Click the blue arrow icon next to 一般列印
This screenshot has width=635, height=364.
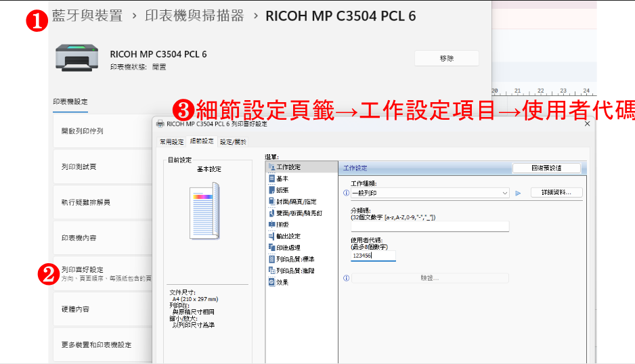coord(518,193)
